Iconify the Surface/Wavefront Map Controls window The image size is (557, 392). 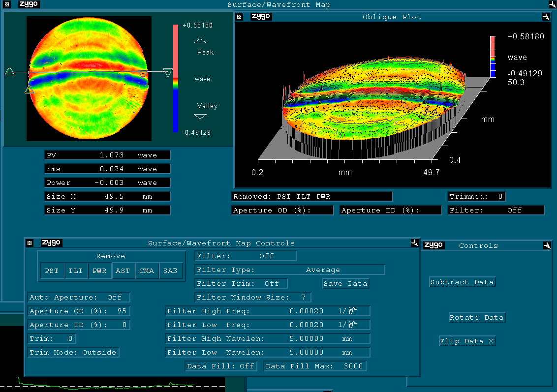tap(415, 243)
